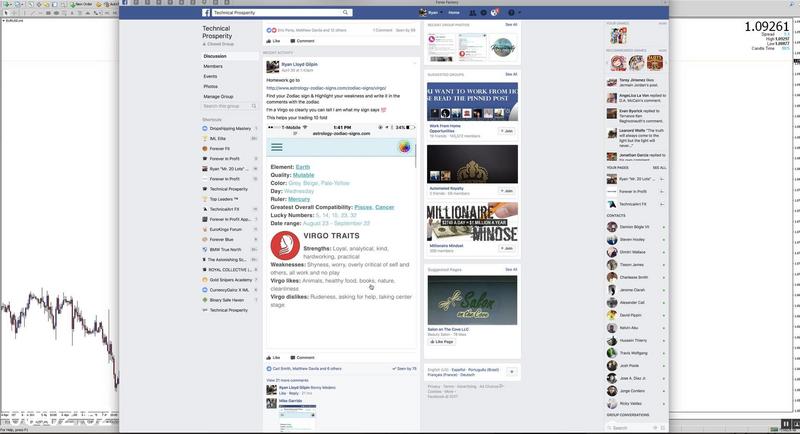Open the BMW True North shortcut
800x434 pixels.
(x=225, y=250)
